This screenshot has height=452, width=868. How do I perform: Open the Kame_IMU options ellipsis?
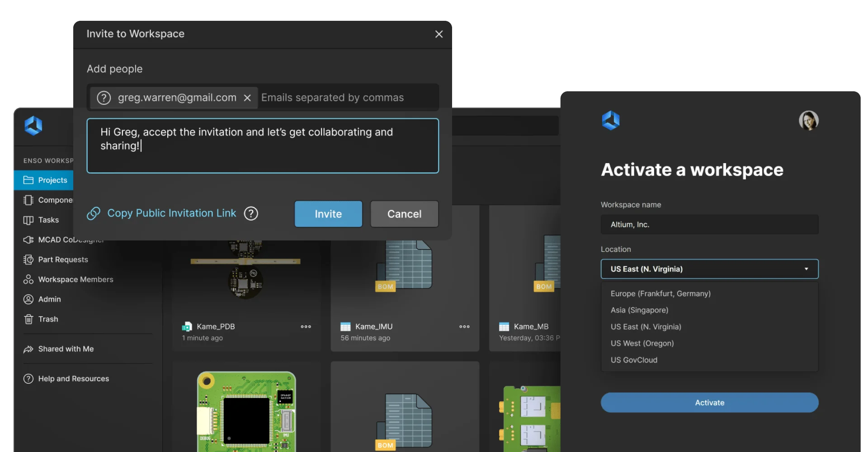(x=464, y=326)
